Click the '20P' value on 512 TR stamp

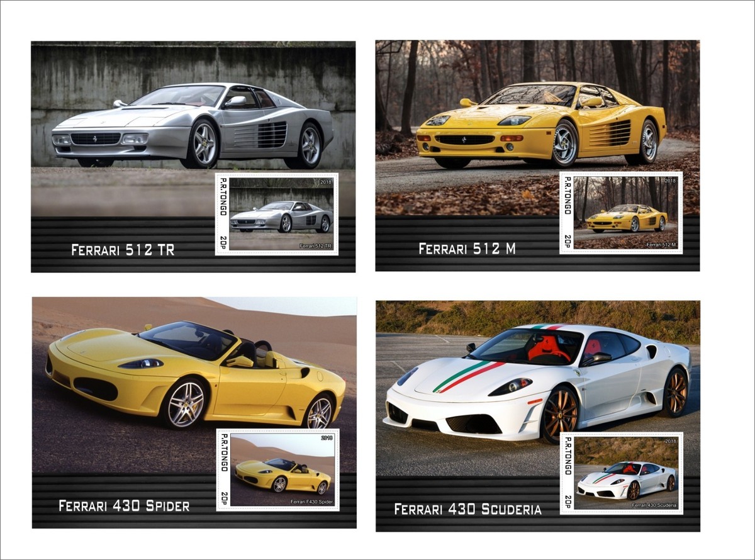[x=223, y=244]
